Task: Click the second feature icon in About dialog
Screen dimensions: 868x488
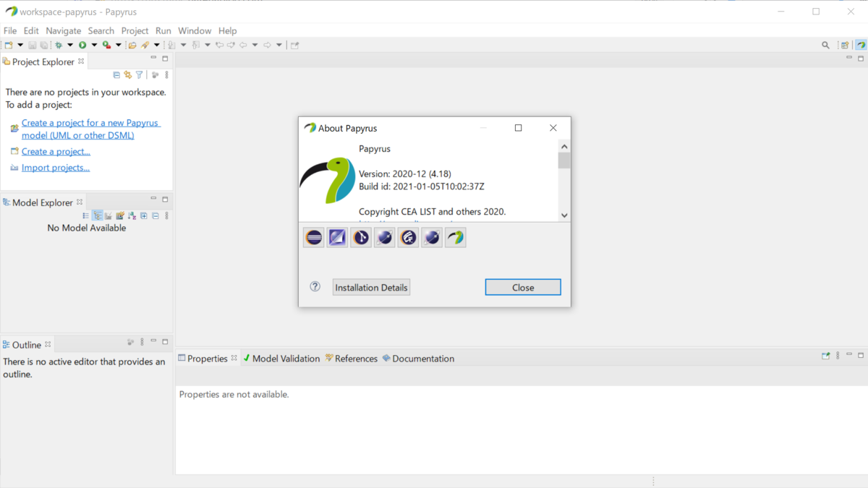Action: coord(338,237)
